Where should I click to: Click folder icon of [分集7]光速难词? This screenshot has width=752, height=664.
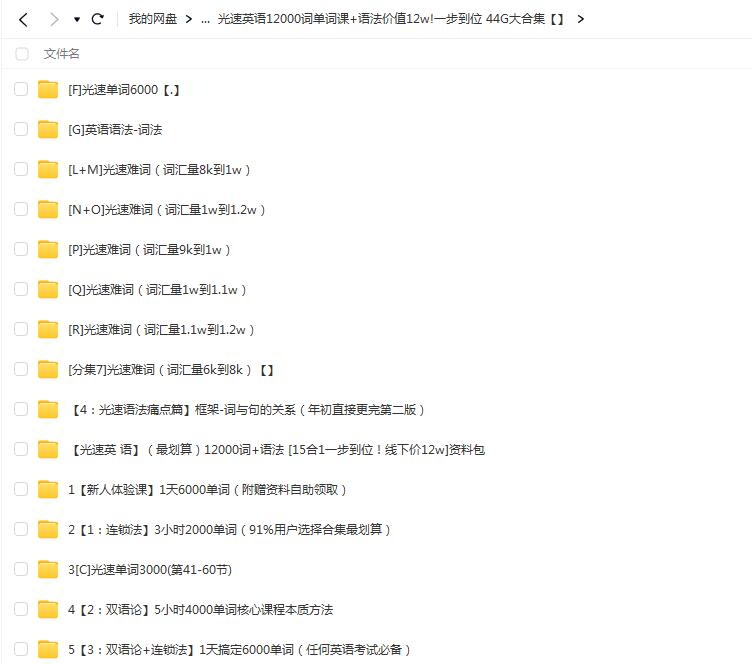tap(48, 369)
